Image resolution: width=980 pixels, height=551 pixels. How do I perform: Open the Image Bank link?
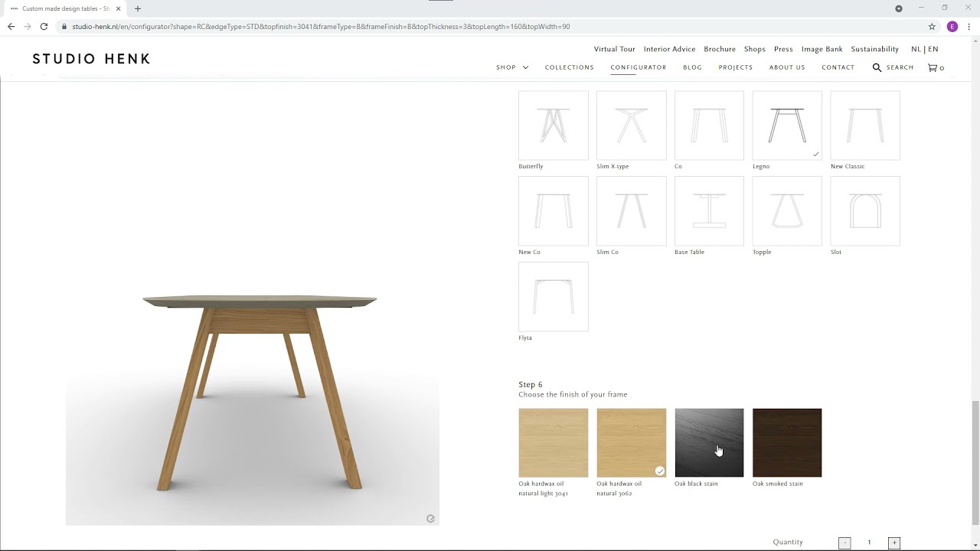tap(822, 49)
